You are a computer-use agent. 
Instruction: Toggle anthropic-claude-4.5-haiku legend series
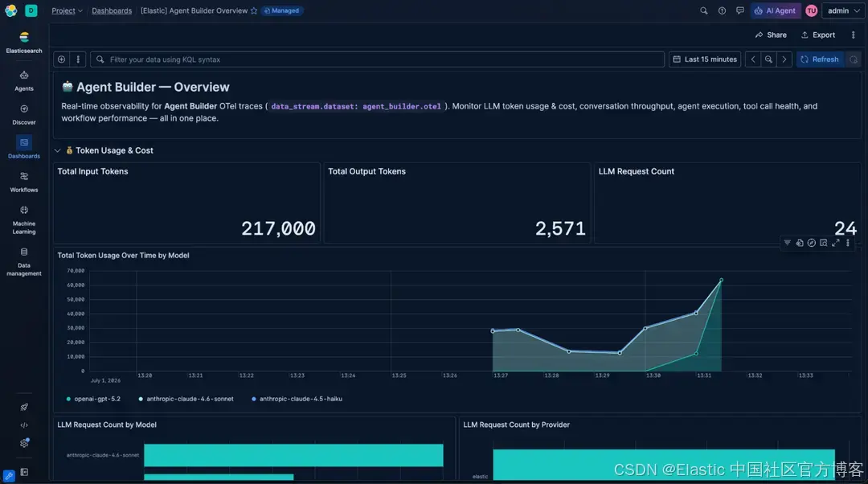coord(297,399)
